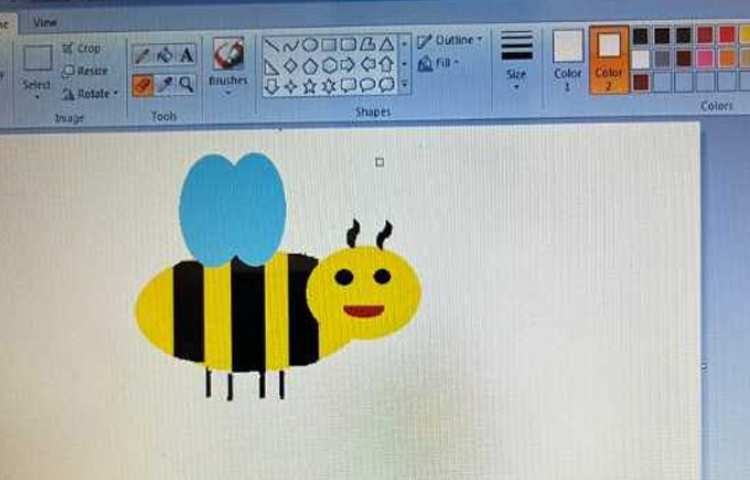Click the active Color 2 button

tap(609, 59)
